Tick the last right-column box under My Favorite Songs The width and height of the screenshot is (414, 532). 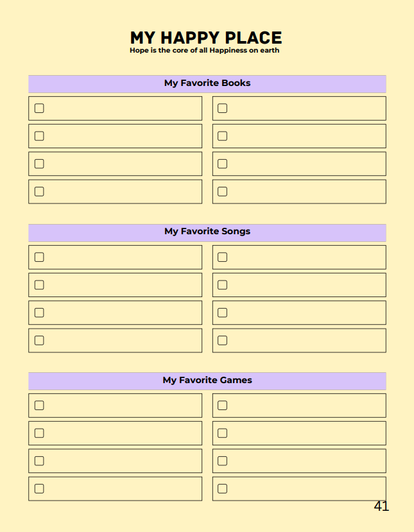(x=222, y=340)
